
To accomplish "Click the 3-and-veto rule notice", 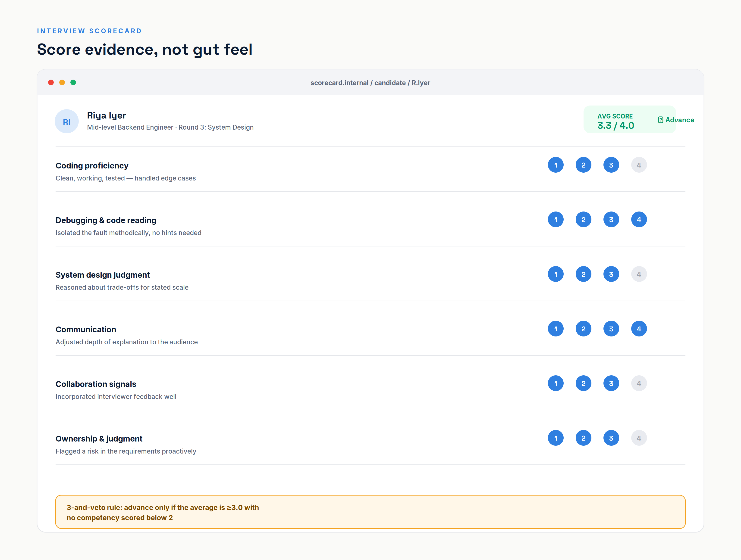I will point(370,512).
